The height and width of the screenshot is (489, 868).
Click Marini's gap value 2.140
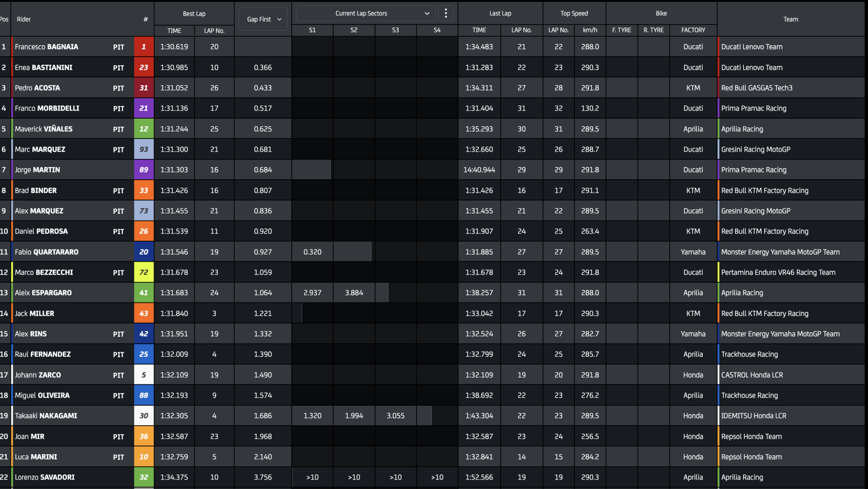pyautogui.click(x=263, y=457)
